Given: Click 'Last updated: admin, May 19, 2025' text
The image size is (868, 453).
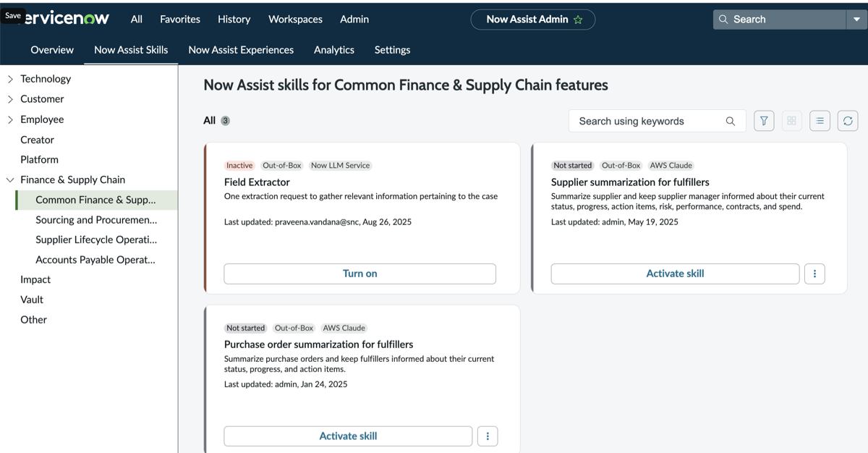Looking at the screenshot, I should (615, 222).
